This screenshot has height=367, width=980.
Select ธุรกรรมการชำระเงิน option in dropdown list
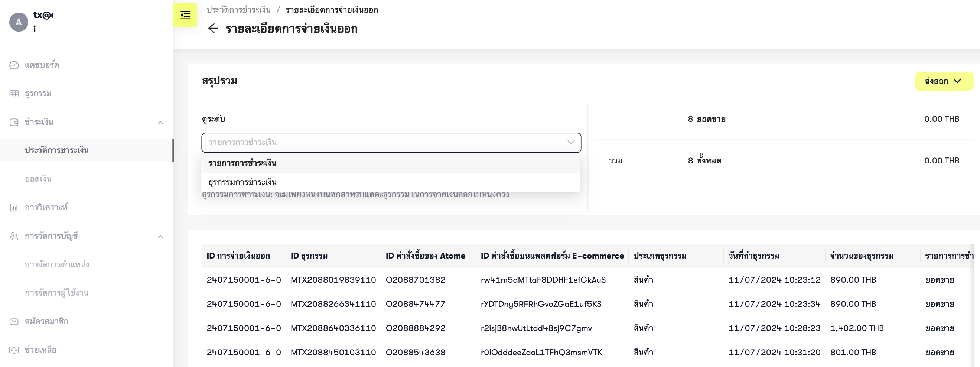pyautogui.click(x=242, y=182)
